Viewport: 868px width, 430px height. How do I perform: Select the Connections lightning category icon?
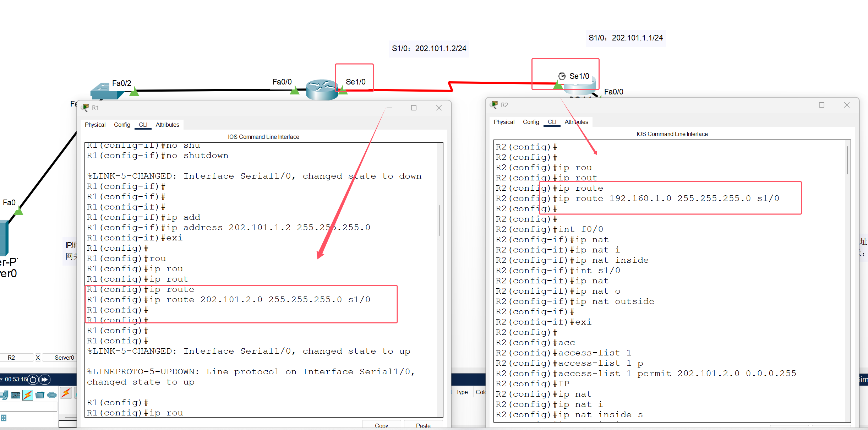click(28, 395)
